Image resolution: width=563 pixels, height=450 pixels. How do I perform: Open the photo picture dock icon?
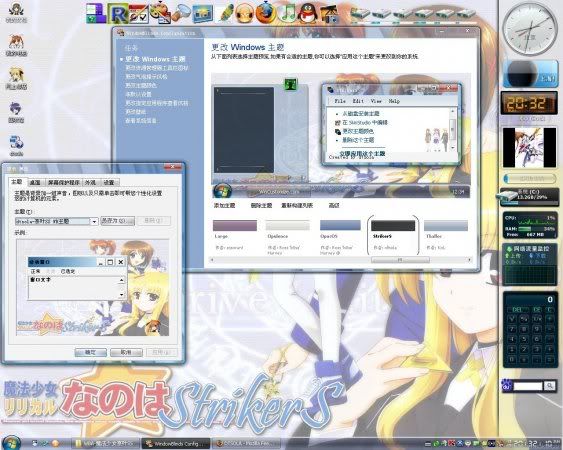point(203,14)
